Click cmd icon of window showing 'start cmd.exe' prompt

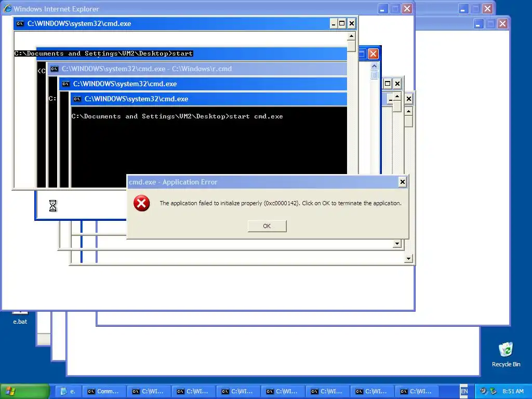point(77,99)
